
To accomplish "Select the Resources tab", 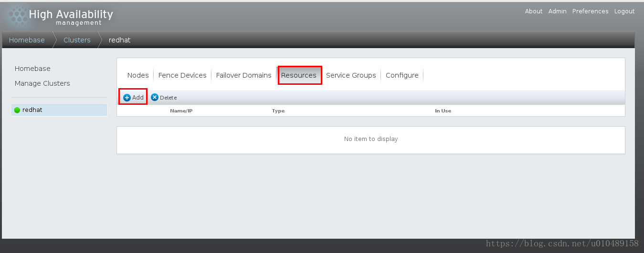I will 299,75.
